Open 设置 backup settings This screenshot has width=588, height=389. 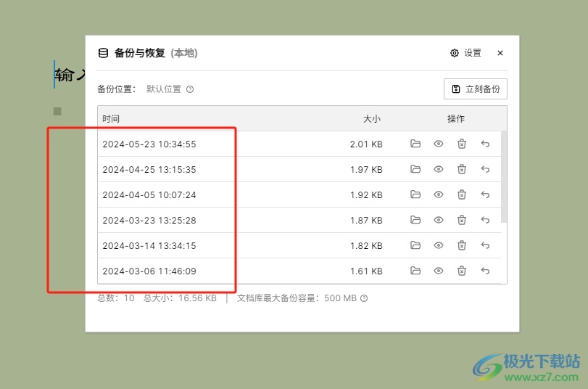tap(465, 53)
